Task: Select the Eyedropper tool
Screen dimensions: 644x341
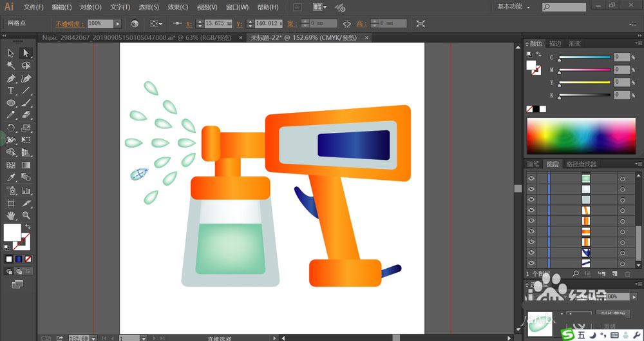Action: 11,178
